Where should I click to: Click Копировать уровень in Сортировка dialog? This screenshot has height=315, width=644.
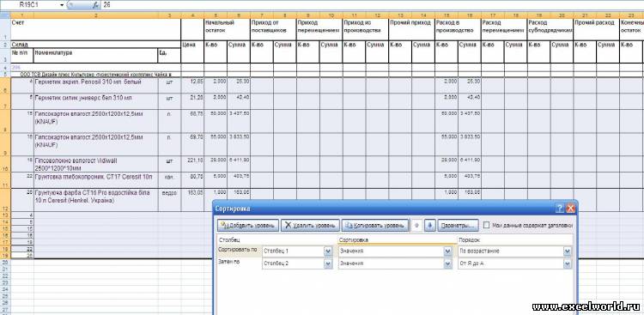(x=375, y=226)
